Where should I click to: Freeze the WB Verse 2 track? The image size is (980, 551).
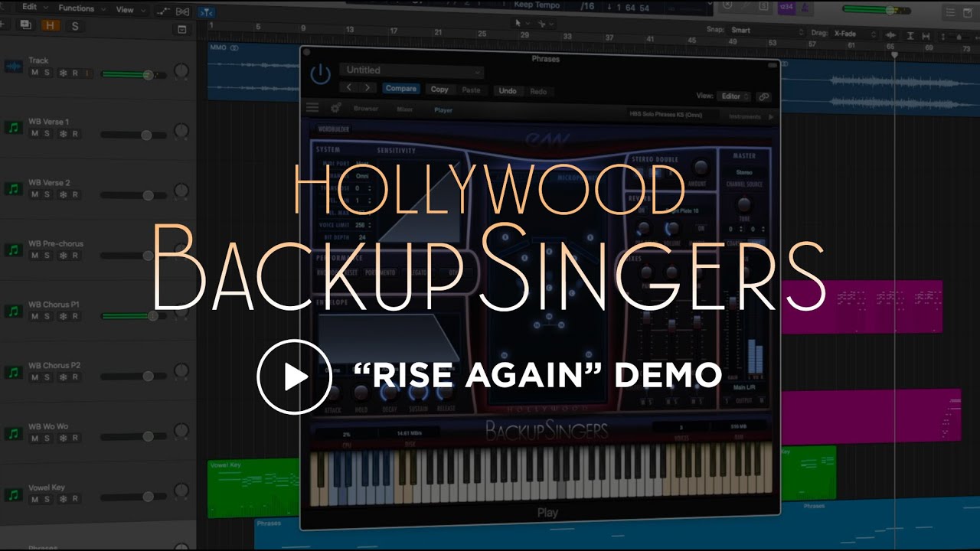(64, 195)
